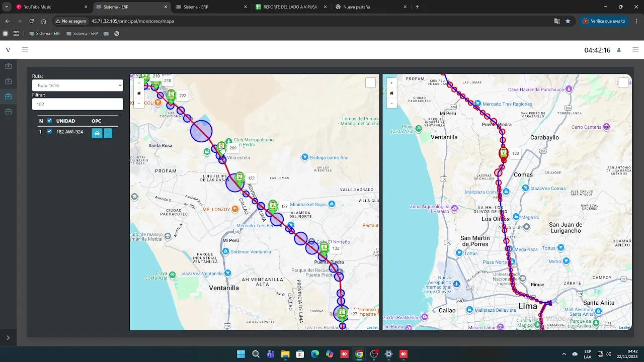Go back to the previous page
Screen dimensions: 644x362
pos(7,21)
